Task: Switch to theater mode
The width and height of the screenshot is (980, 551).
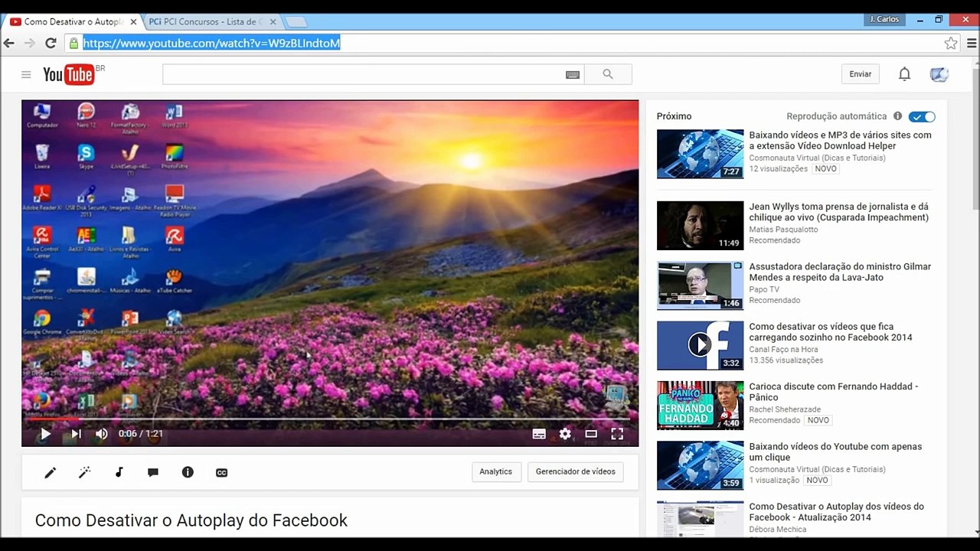Action: pyautogui.click(x=591, y=434)
